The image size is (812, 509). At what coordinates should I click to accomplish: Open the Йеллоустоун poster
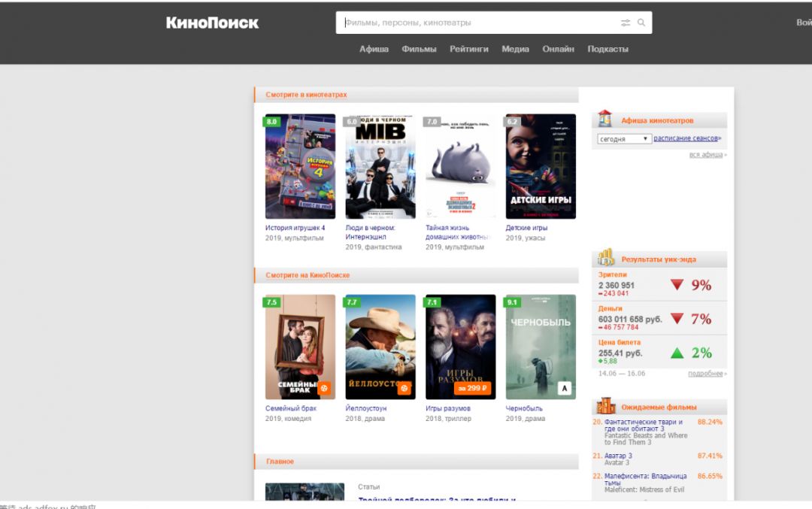pyautogui.click(x=380, y=347)
